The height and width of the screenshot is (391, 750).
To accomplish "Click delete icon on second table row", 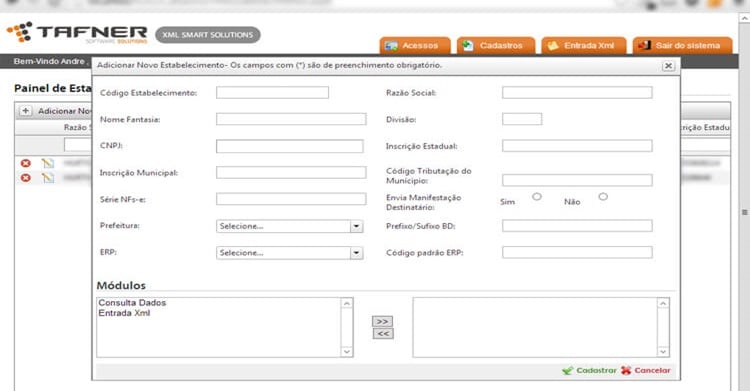I will point(25,178).
